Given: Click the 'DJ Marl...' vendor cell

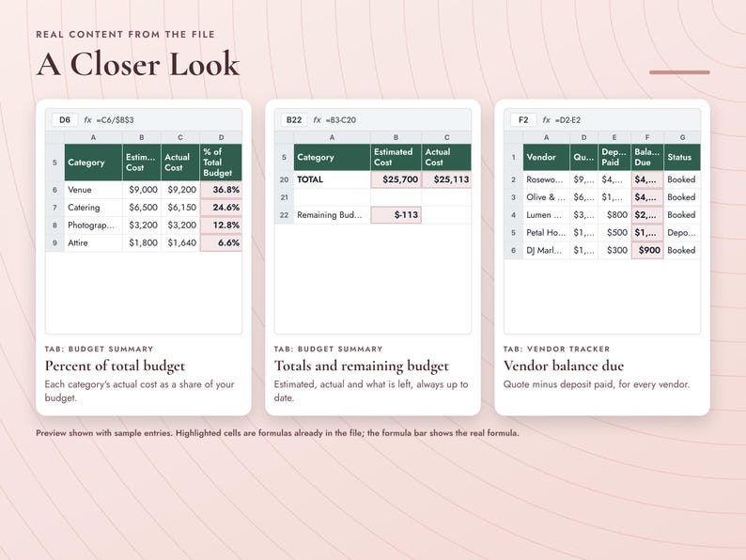Looking at the screenshot, I should 546,250.
